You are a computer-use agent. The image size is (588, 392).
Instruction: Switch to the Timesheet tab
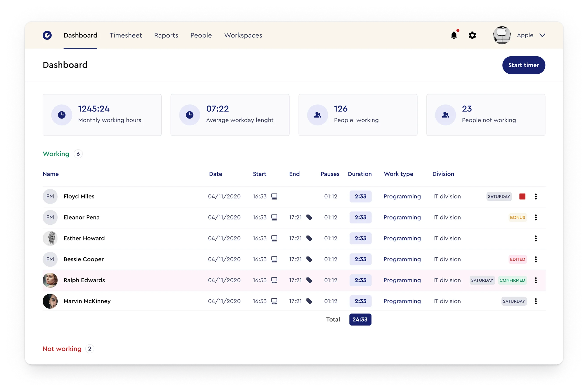[126, 35]
